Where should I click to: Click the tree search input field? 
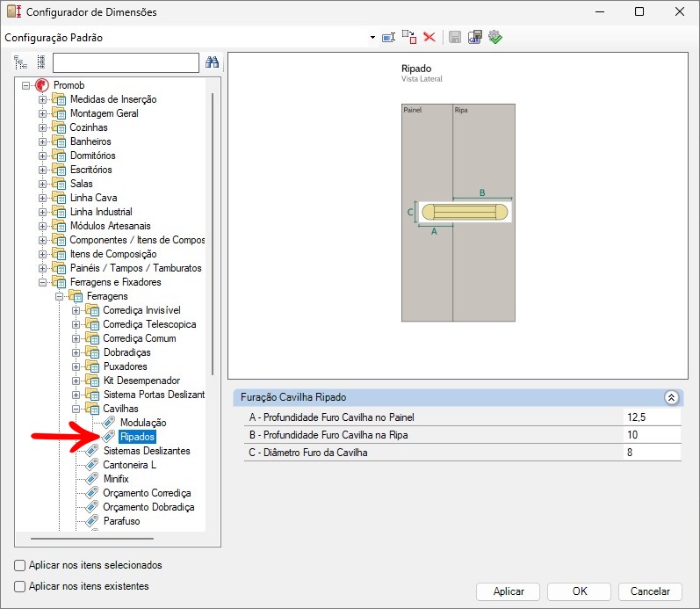click(x=126, y=62)
